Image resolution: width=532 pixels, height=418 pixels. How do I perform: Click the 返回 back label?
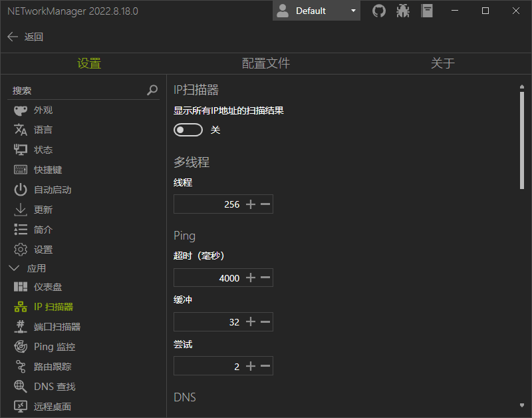click(x=34, y=37)
